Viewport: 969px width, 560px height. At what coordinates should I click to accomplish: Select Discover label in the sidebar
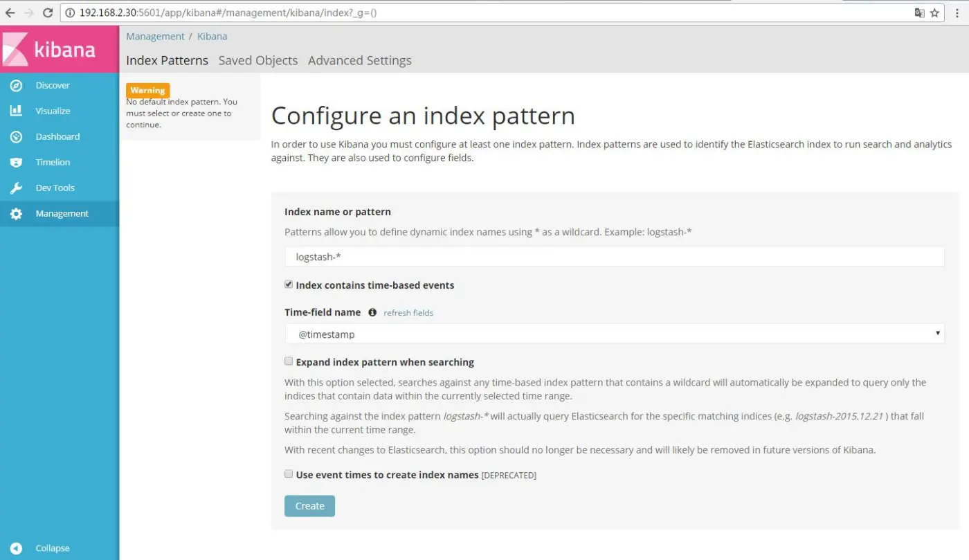53,85
